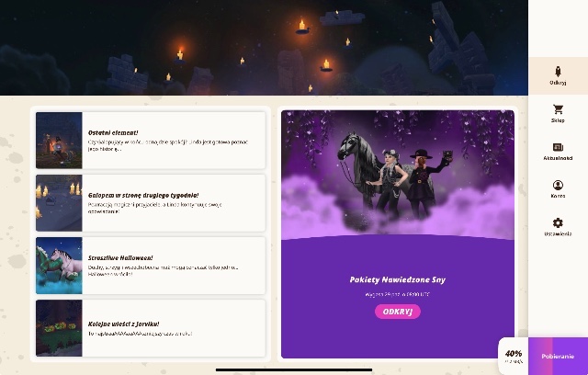Open 'Kolejne wieści z Jorviku!' article
588x375 pixels.
(123, 324)
